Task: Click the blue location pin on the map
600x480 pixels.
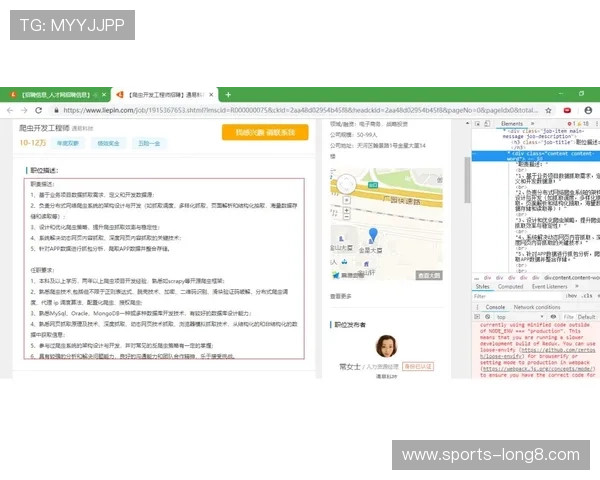Action: tap(373, 234)
